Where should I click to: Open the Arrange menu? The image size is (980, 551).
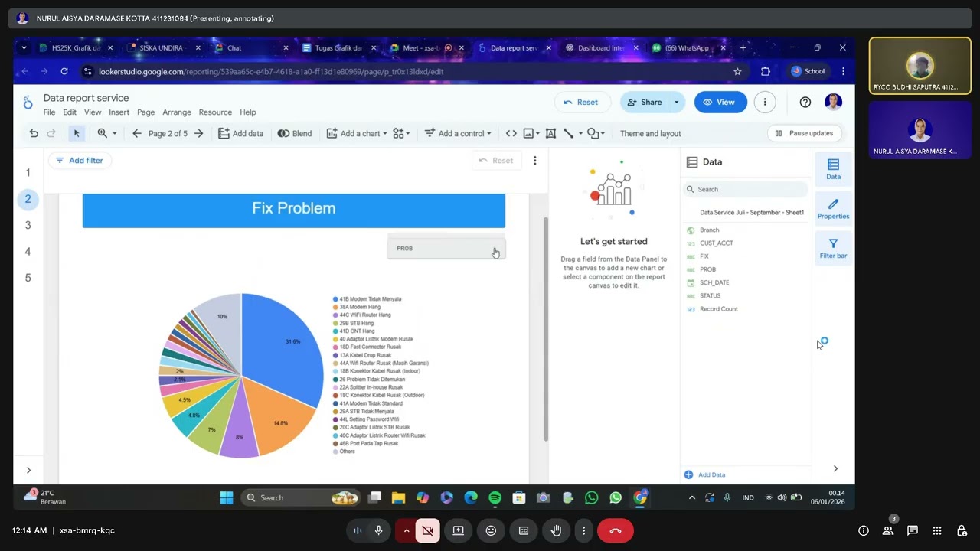(177, 112)
